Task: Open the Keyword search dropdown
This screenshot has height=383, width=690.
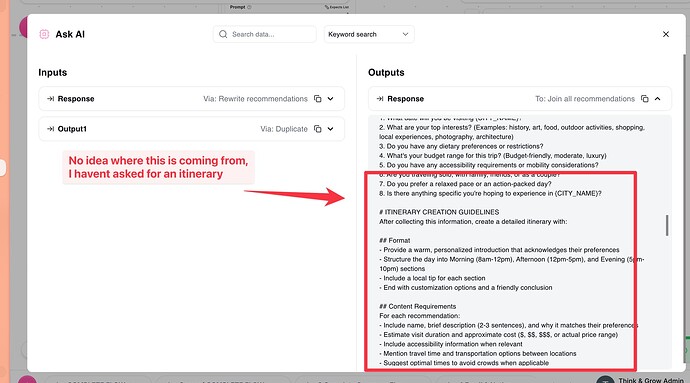Action: [x=369, y=34]
